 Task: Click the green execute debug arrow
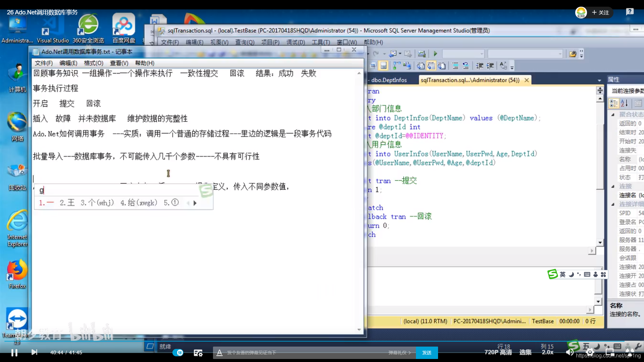click(435, 54)
